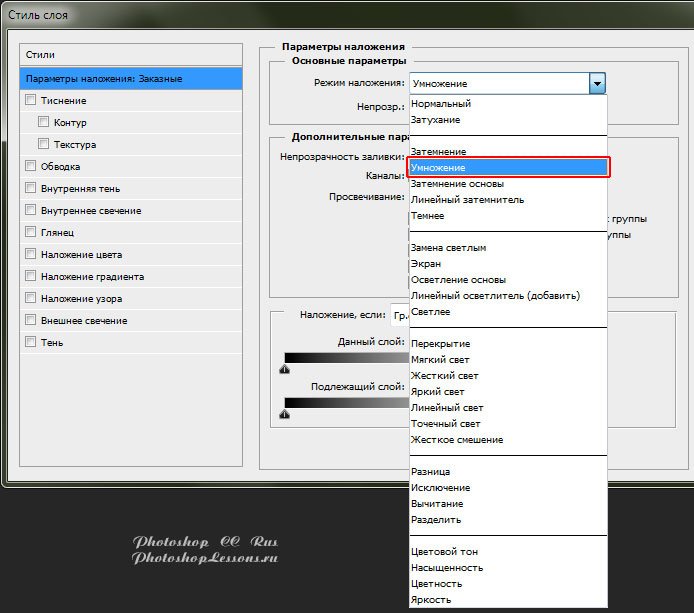This screenshot has height=613, width=694.
Task: Open Наложение градиента style settings
Action: 92,276
